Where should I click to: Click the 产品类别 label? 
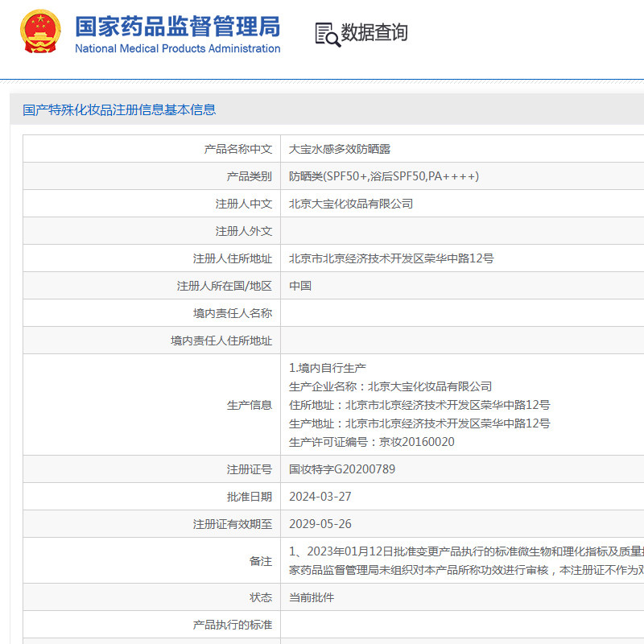click(250, 176)
